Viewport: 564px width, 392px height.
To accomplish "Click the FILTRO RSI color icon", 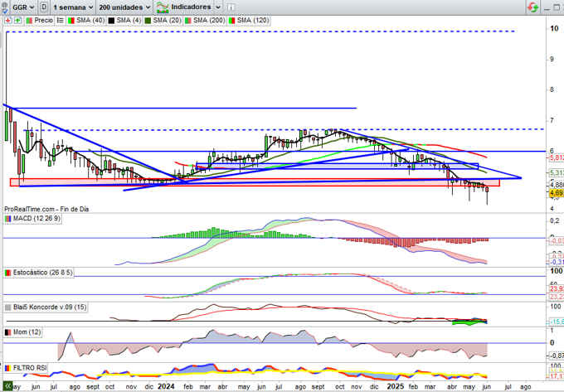I will click(8, 368).
